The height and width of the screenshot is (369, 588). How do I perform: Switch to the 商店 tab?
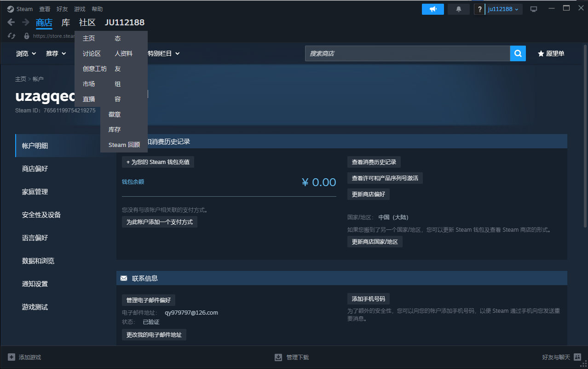(44, 23)
